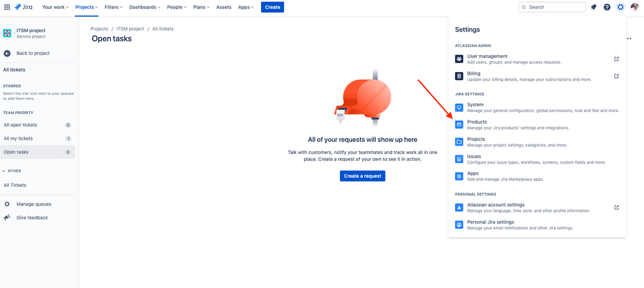Open the user profile avatar
644x288 pixels.
[x=634, y=7]
